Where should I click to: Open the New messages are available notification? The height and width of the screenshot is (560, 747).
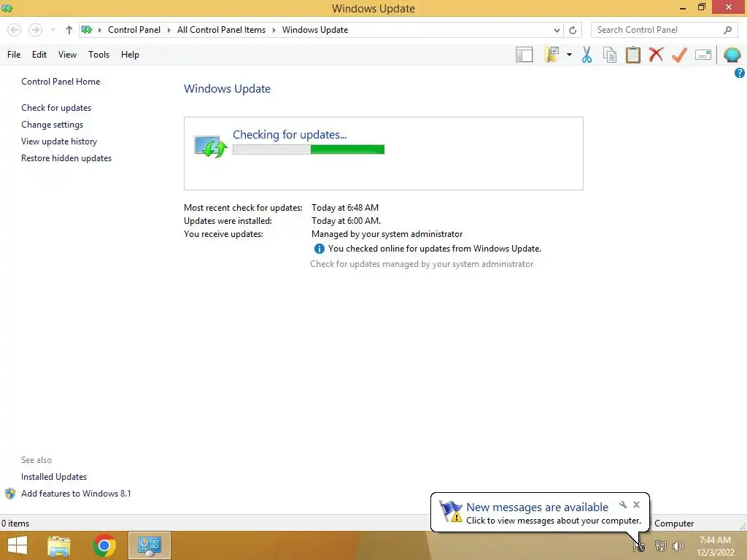click(x=538, y=507)
